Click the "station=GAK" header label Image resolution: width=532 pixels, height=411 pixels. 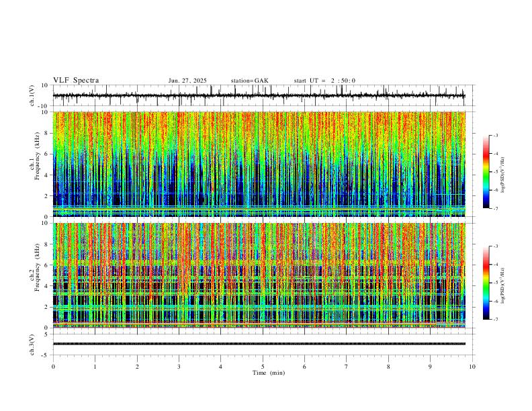(x=249, y=81)
